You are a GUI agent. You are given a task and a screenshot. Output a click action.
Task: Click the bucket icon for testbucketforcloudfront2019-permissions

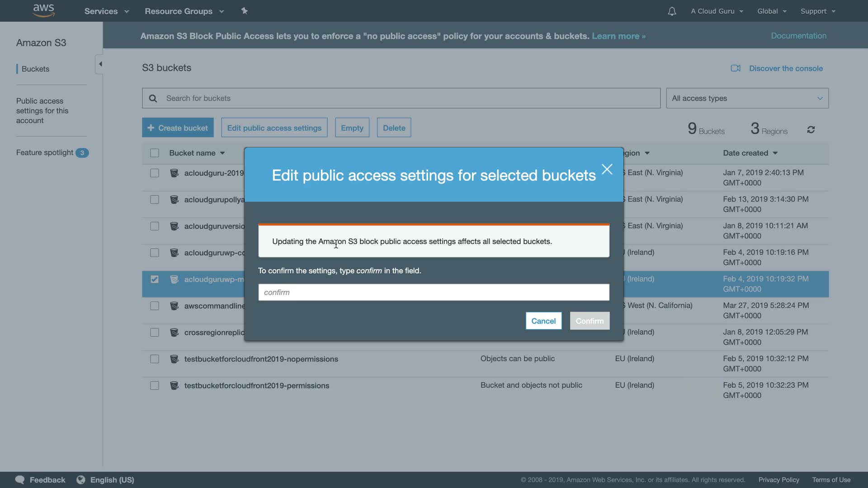coord(174,385)
